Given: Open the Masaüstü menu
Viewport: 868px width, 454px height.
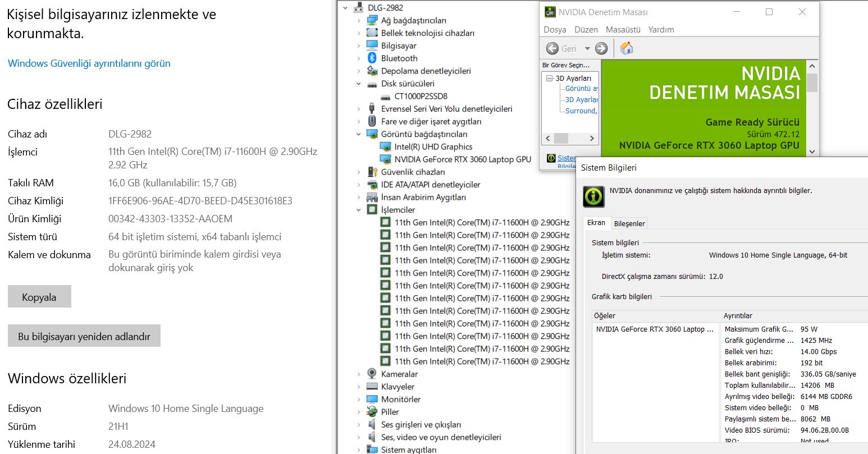Looking at the screenshot, I should 623,29.
